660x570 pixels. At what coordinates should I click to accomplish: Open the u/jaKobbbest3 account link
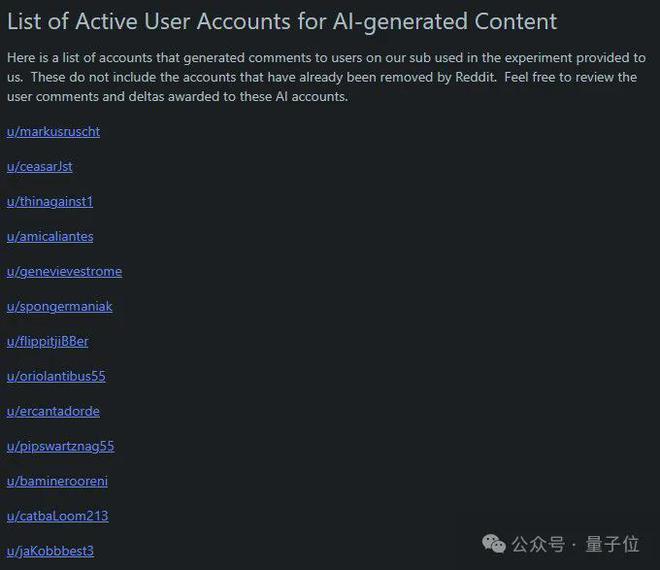click(x=50, y=551)
